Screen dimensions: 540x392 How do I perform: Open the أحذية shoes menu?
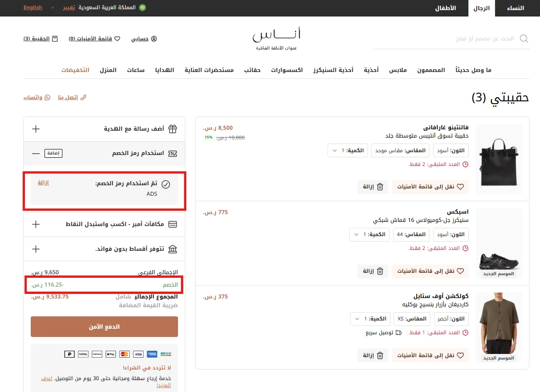click(371, 70)
